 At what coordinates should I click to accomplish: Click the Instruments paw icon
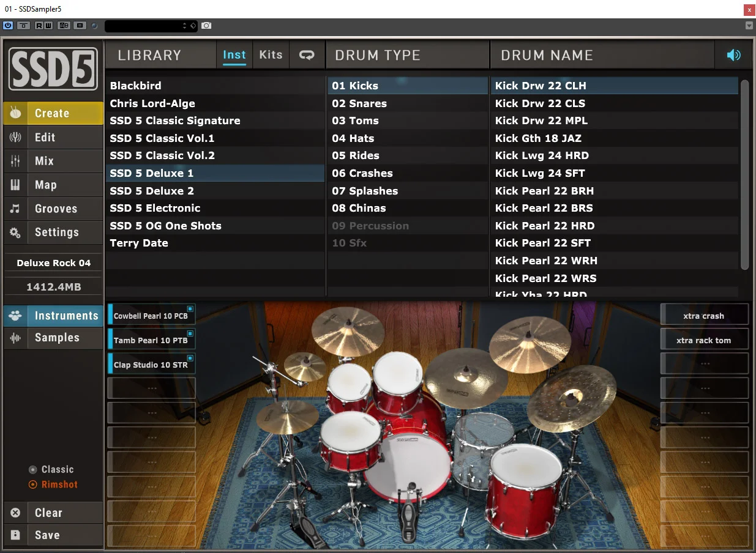click(x=15, y=316)
